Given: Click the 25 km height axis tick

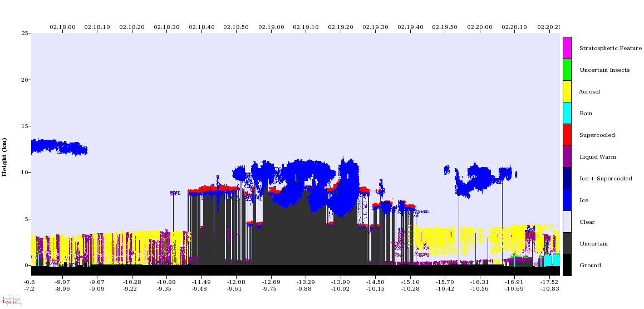Looking at the screenshot, I should [x=25, y=33].
